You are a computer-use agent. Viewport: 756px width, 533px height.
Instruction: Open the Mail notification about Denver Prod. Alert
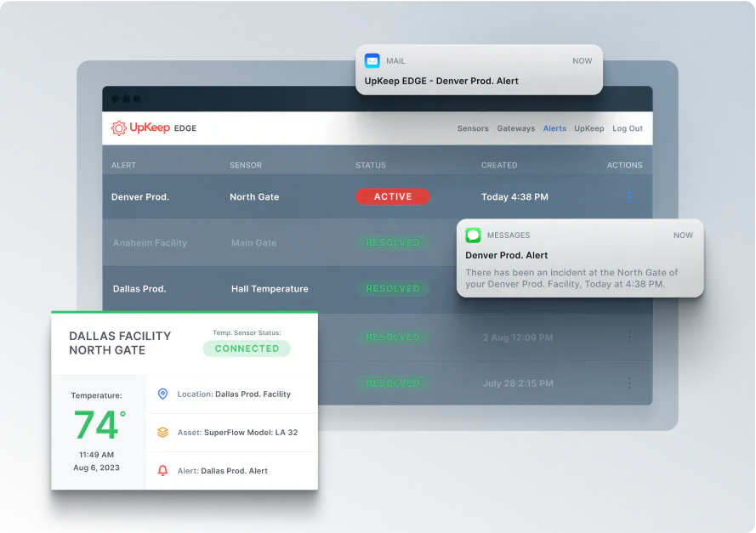tap(479, 70)
